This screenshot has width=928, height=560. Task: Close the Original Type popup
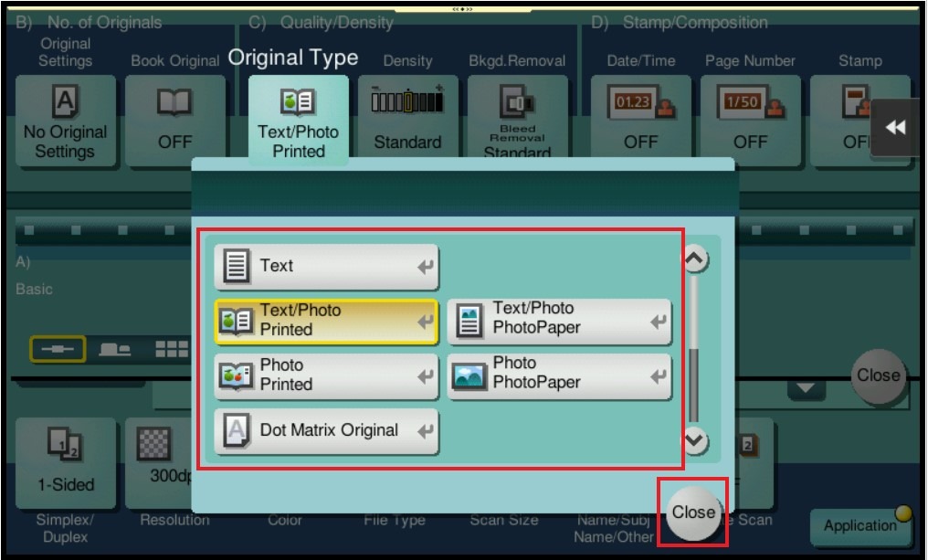tap(692, 512)
